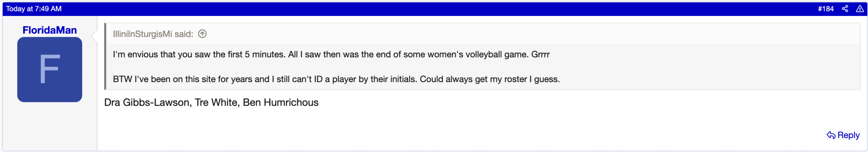Click "IlliniInSturgisMi said:" quote attribution
Viewport: 868px width, 152px height.
coord(153,34)
